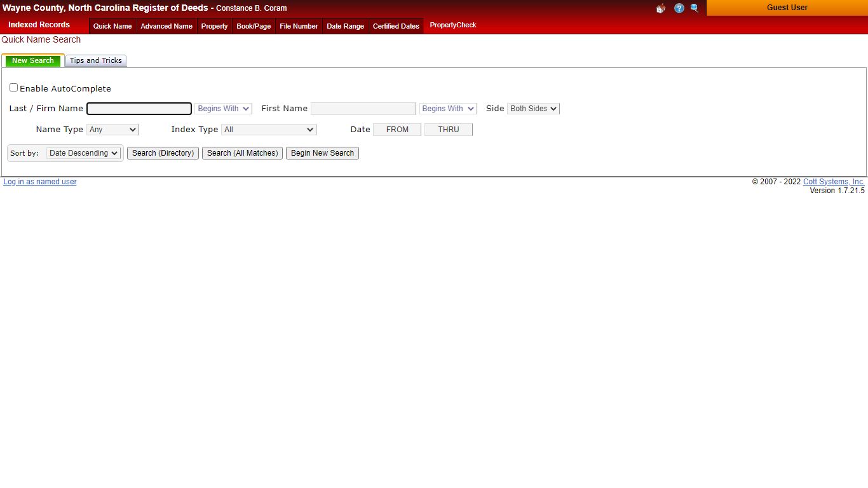Click the Begin New Search button
This screenshot has width=868, height=488.
point(322,153)
